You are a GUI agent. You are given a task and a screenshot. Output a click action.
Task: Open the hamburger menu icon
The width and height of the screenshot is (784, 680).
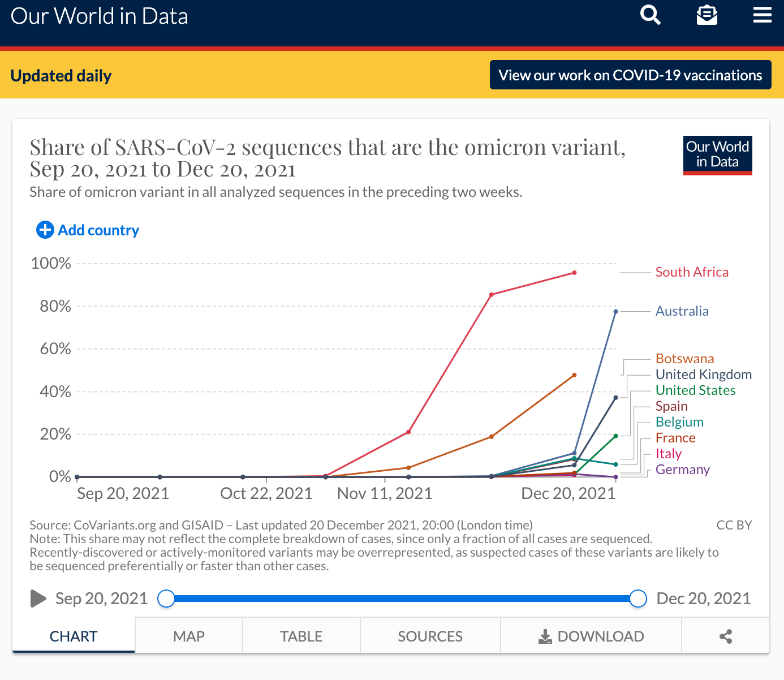[x=763, y=15]
